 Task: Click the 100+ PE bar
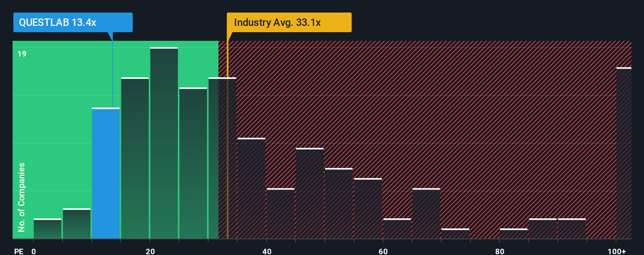(624, 153)
